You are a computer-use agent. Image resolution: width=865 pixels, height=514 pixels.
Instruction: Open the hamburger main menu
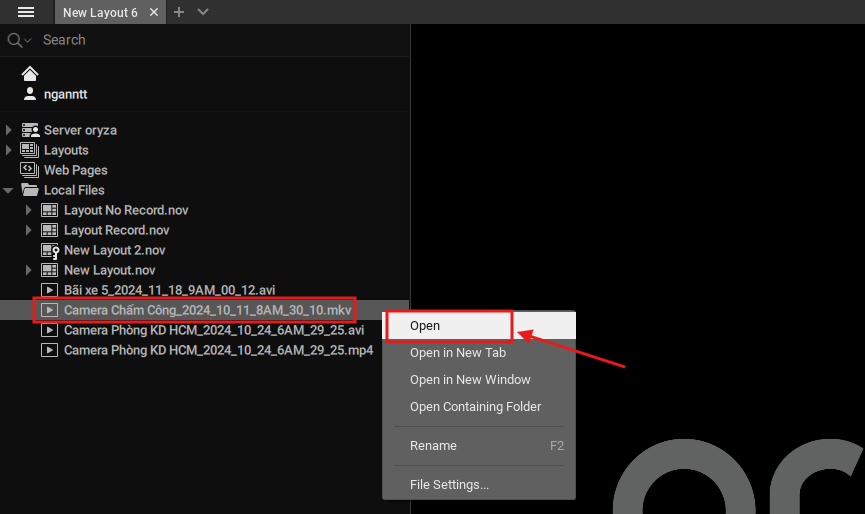(x=26, y=12)
